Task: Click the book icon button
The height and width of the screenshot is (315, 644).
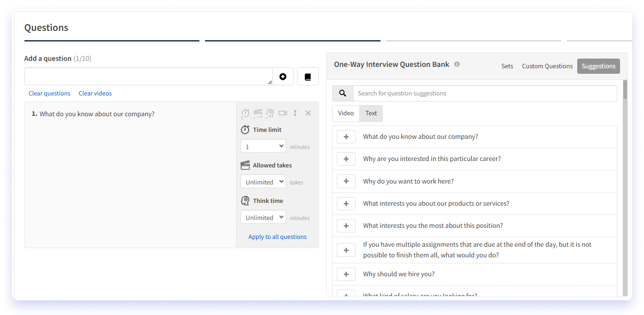Action: pyautogui.click(x=308, y=77)
